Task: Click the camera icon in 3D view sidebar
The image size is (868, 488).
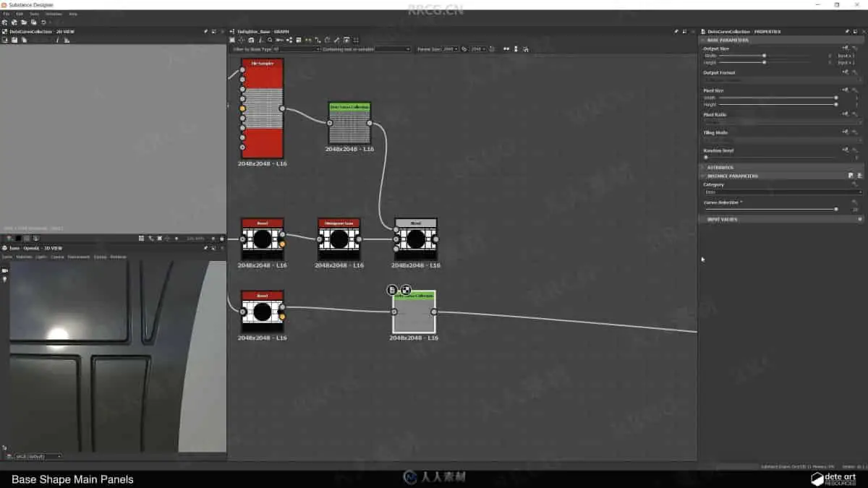Action: [x=4, y=270]
